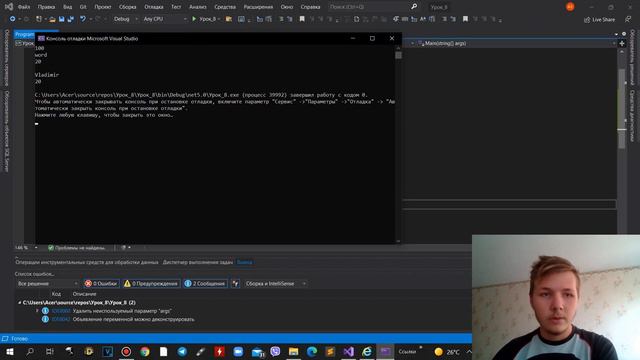The image size is (640, 360).
Task: Click the Save icon in toolbar
Action: 62,19
